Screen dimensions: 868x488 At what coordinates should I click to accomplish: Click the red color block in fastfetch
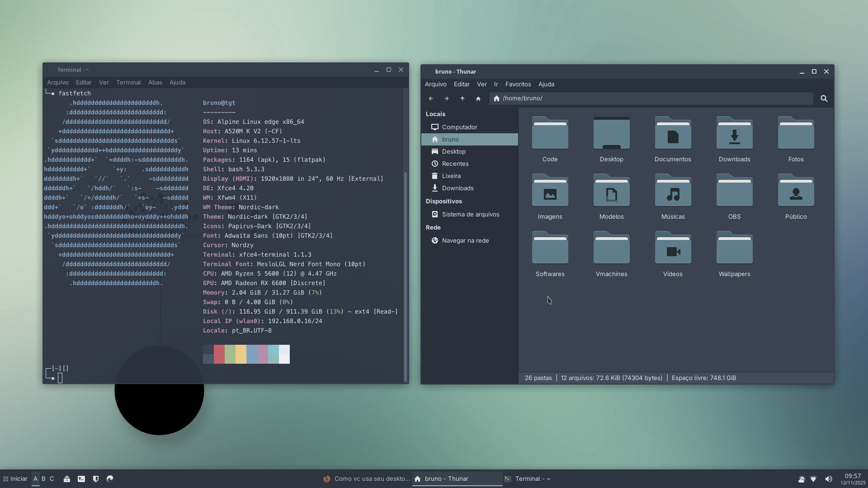click(x=219, y=354)
